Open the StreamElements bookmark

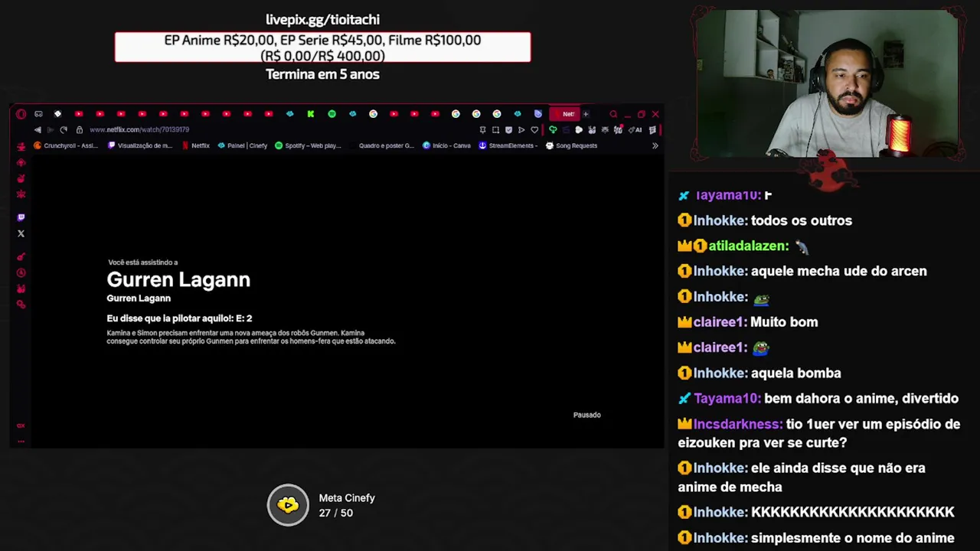(x=508, y=145)
